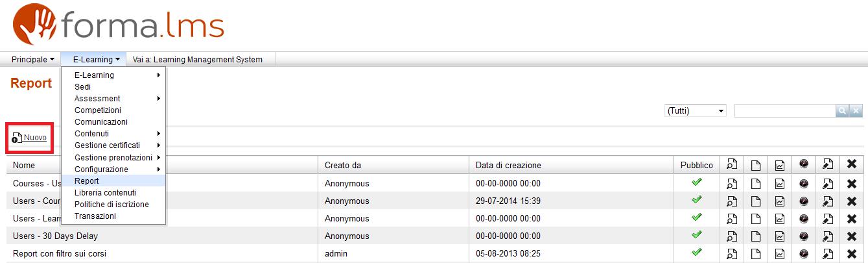The image size is (868, 263).
Task: Open schedule clock icon for 'Users - 30 Days Delay'
Action: (804, 236)
